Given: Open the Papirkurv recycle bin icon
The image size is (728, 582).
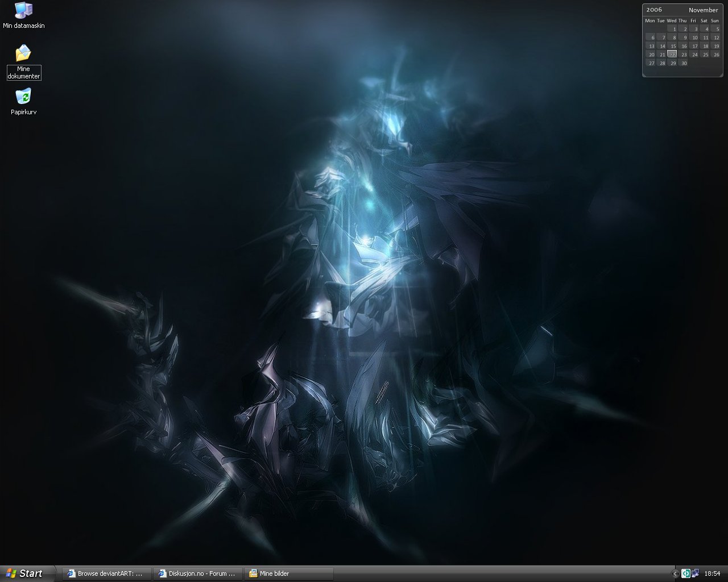Looking at the screenshot, I should 23,101.
